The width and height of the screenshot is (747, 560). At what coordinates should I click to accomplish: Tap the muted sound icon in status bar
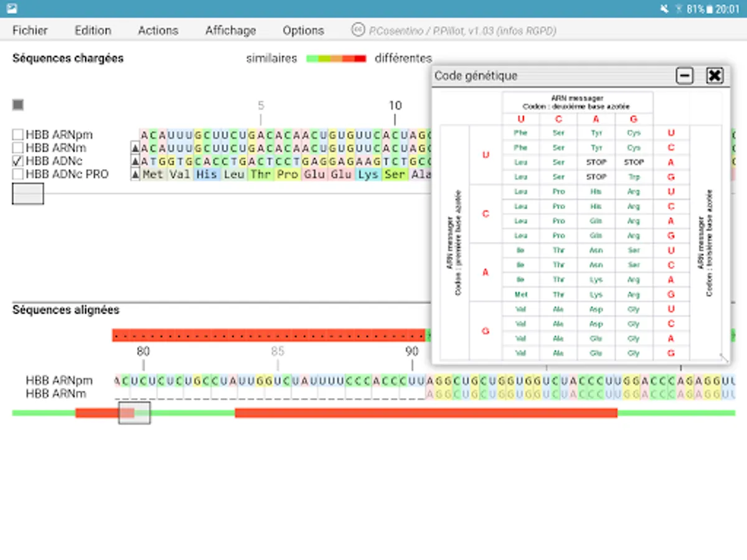(665, 9)
